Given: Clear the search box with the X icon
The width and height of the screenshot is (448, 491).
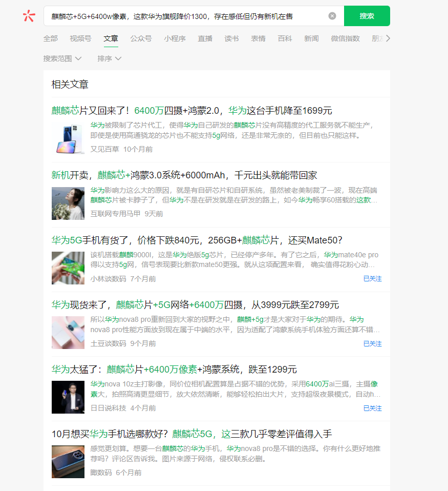Looking at the screenshot, I should point(332,16).
